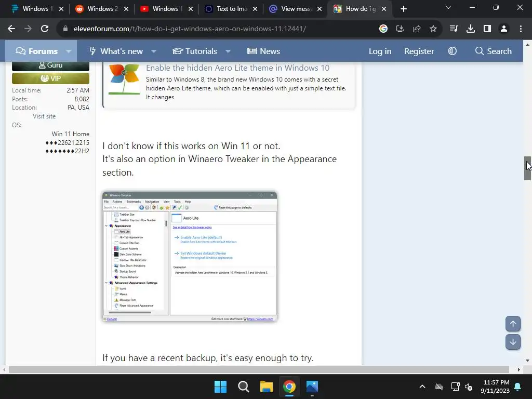Open the tab search chevron
The width and height of the screenshot is (532, 399).
tap(448, 7)
